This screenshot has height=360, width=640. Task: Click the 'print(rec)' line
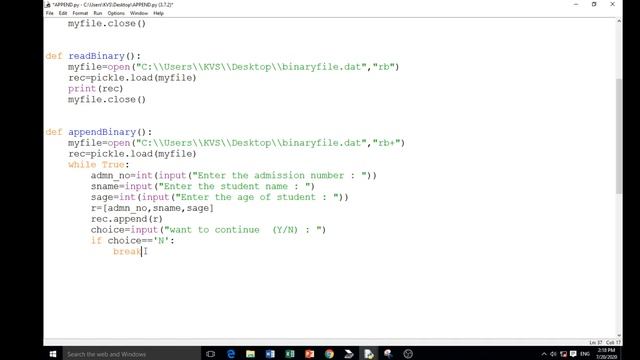click(96, 89)
